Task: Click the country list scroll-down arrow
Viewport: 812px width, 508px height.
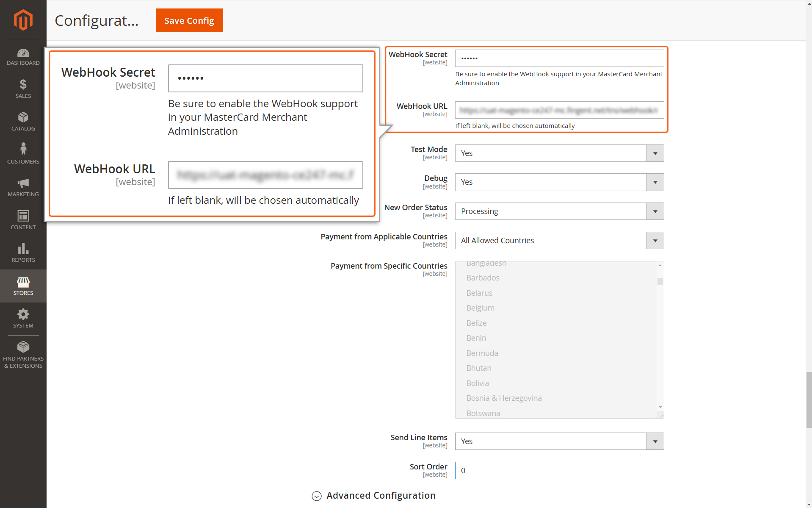Action: click(x=660, y=407)
